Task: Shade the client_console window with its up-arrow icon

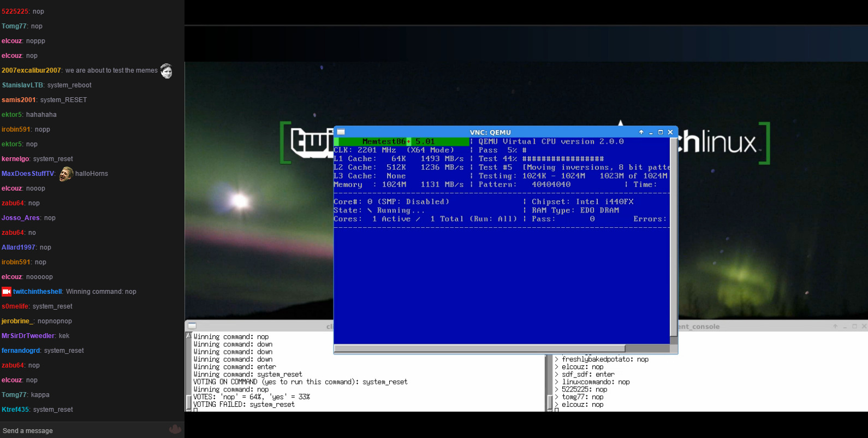Action: 835,327
